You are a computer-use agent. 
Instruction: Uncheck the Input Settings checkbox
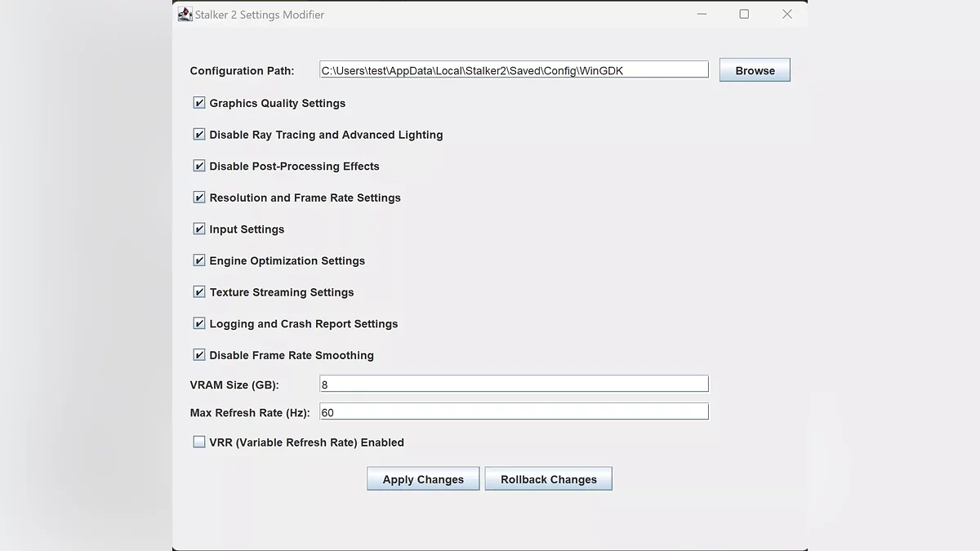click(x=199, y=229)
